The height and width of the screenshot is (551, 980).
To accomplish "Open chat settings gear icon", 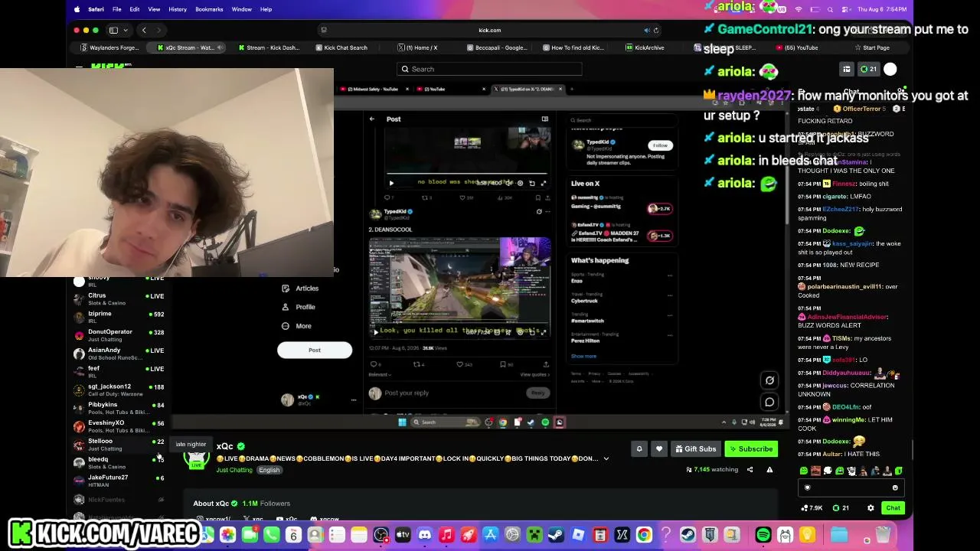I will [871, 508].
